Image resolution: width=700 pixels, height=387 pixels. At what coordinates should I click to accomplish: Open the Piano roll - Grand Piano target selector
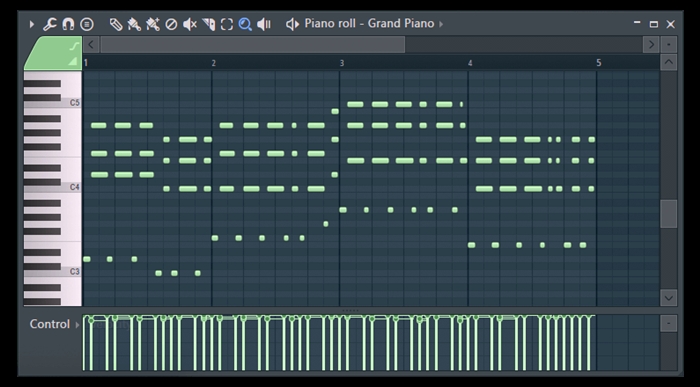pos(369,23)
